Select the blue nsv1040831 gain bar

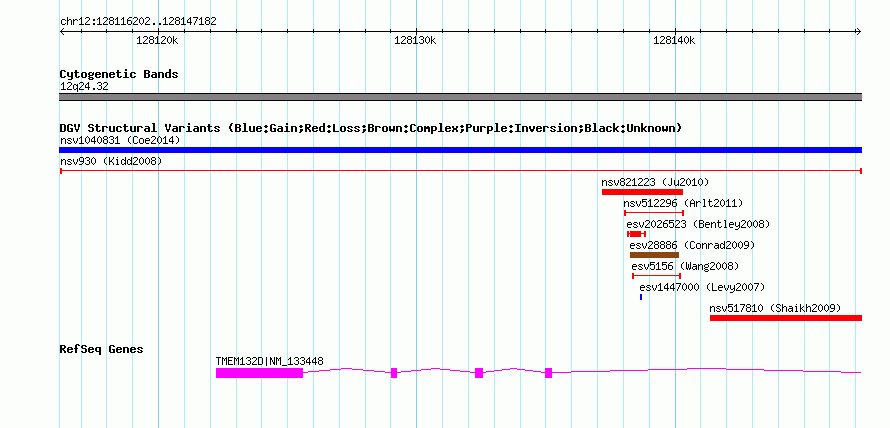(460, 150)
